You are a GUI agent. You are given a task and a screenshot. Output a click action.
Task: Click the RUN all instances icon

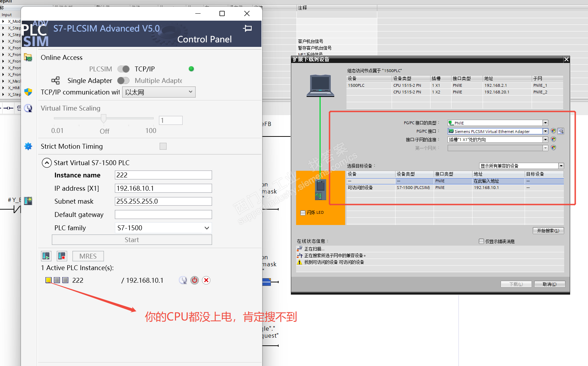(x=46, y=256)
